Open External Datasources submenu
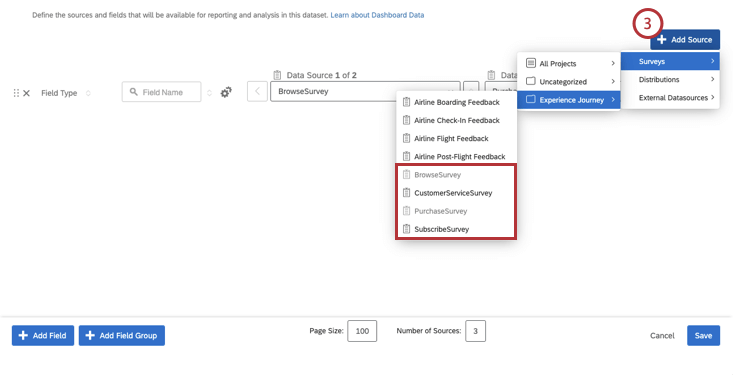 pyautogui.click(x=670, y=98)
